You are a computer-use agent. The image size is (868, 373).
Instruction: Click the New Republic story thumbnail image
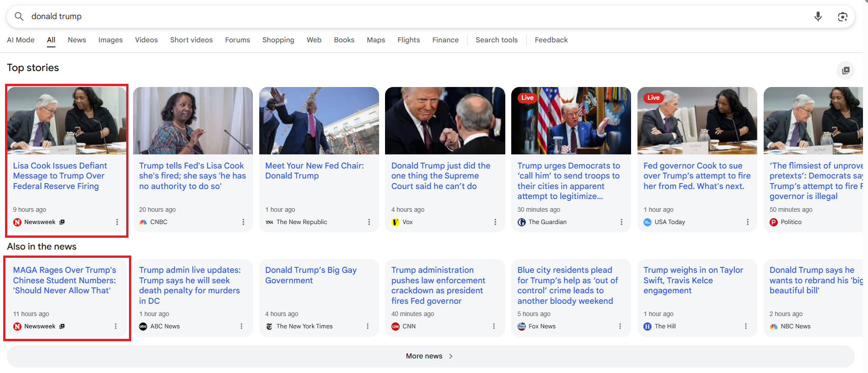tap(319, 121)
